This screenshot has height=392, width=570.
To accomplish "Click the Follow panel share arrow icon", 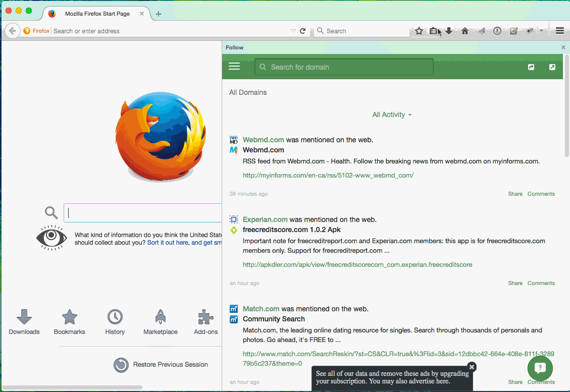I will point(531,67).
